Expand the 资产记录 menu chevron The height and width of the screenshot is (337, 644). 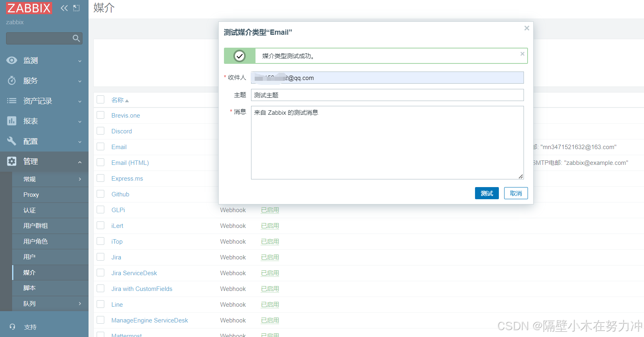[80, 101]
